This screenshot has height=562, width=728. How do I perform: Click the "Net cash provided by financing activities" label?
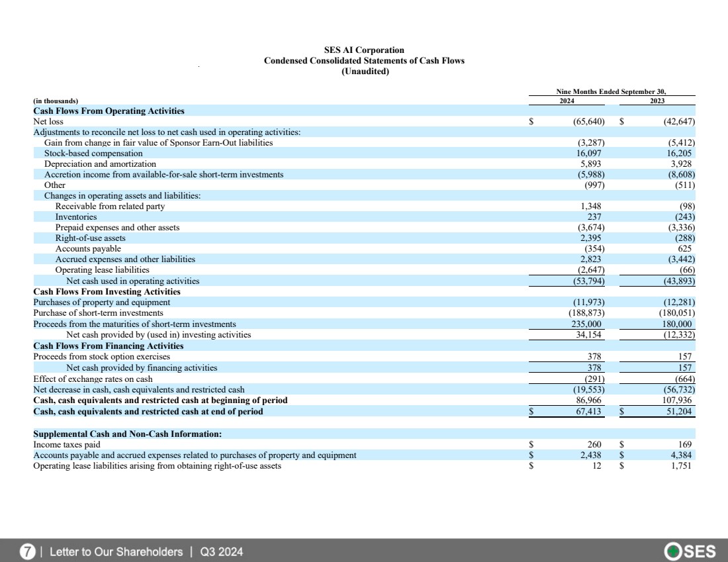(x=142, y=368)
